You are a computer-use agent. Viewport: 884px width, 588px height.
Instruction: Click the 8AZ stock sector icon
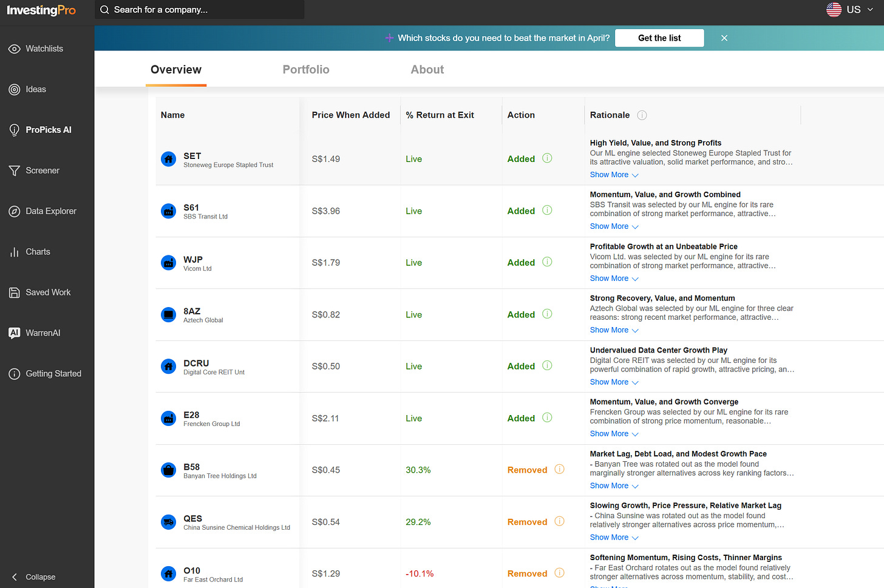point(168,315)
